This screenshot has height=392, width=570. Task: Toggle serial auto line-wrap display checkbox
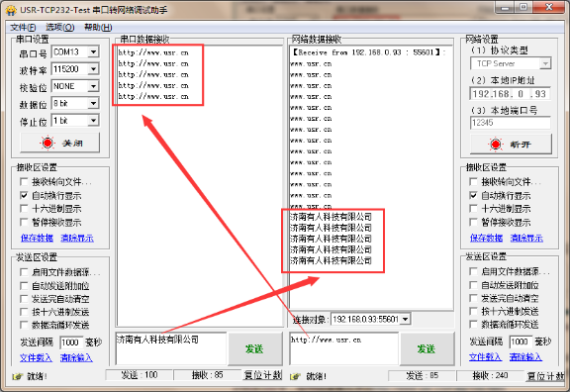[24, 195]
